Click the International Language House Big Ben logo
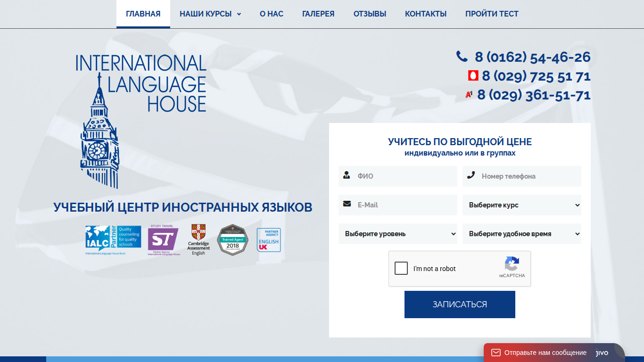The height and width of the screenshot is (362, 644). [141, 122]
